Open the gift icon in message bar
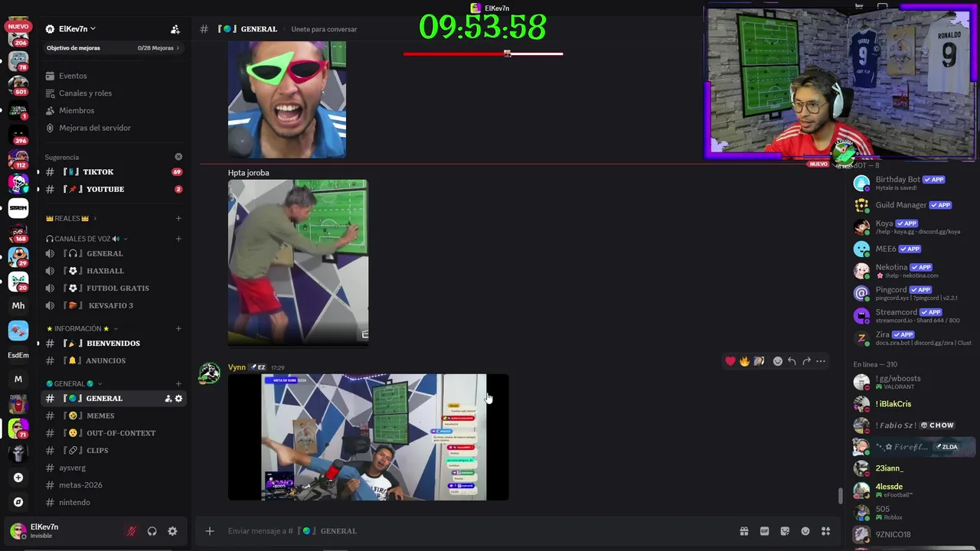The width and height of the screenshot is (980, 551). pos(743,531)
